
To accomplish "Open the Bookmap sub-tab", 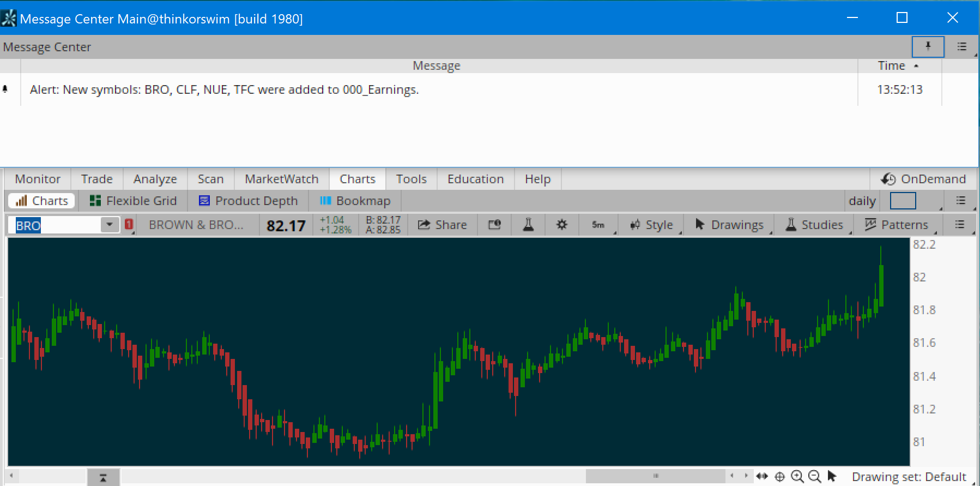I will pos(355,201).
